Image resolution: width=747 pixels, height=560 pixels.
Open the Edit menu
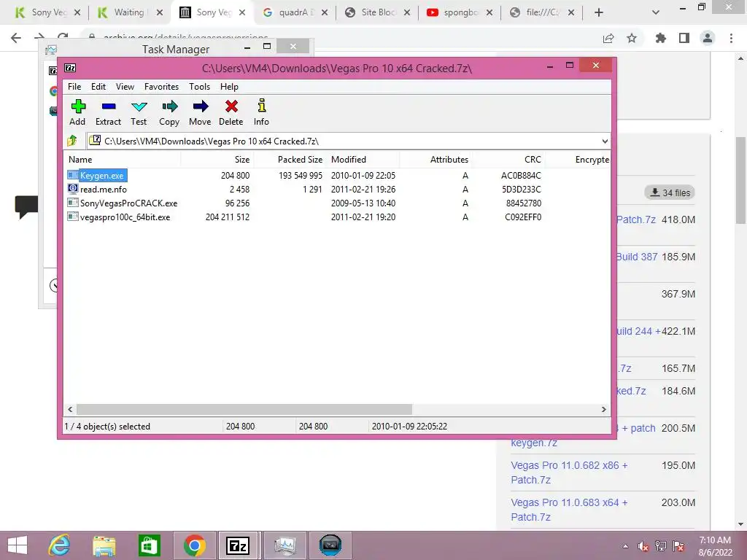point(98,87)
